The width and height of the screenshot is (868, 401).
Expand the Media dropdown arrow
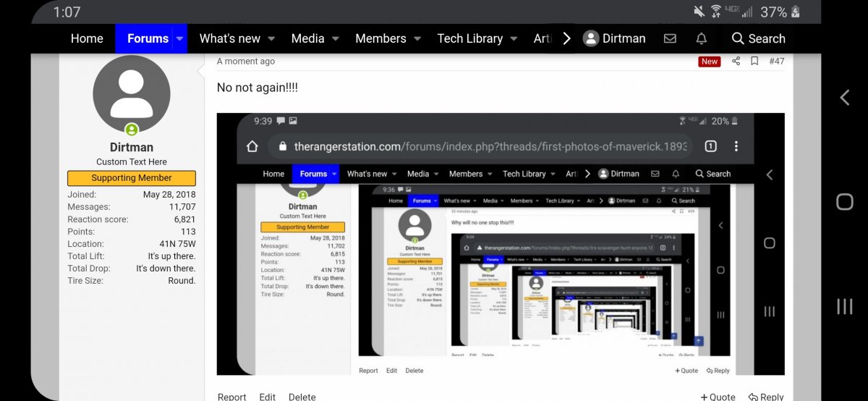336,38
